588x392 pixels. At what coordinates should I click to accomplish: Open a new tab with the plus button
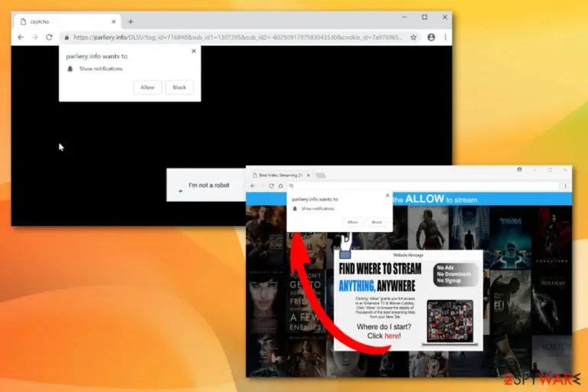(x=130, y=21)
